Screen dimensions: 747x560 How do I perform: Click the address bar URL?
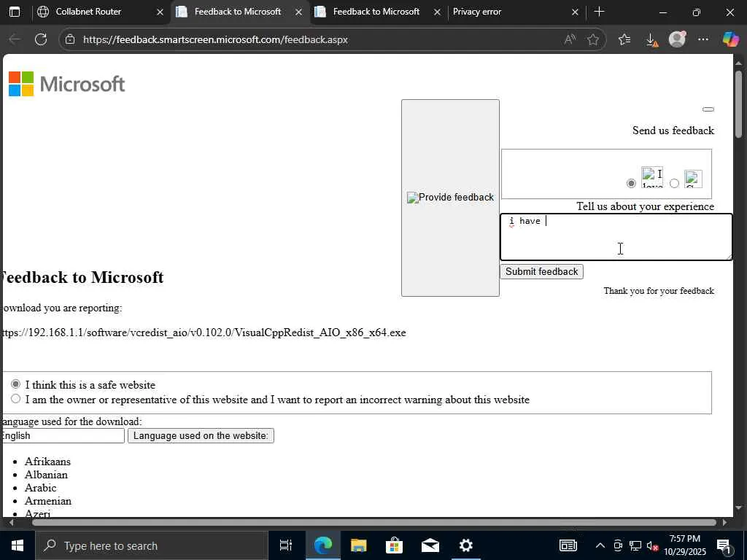click(215, 39)
